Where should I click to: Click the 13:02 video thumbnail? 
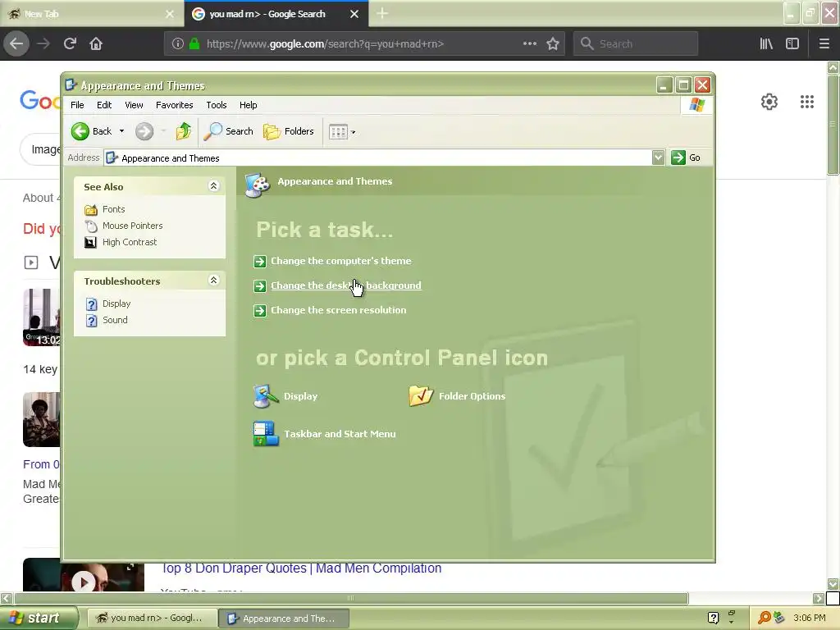[x=41, y=317]
